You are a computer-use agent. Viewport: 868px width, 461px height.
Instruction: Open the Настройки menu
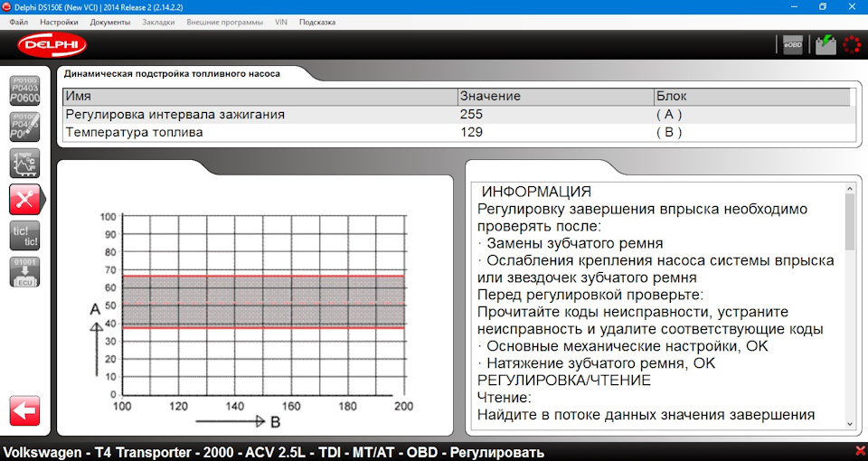tap(59, 22)
